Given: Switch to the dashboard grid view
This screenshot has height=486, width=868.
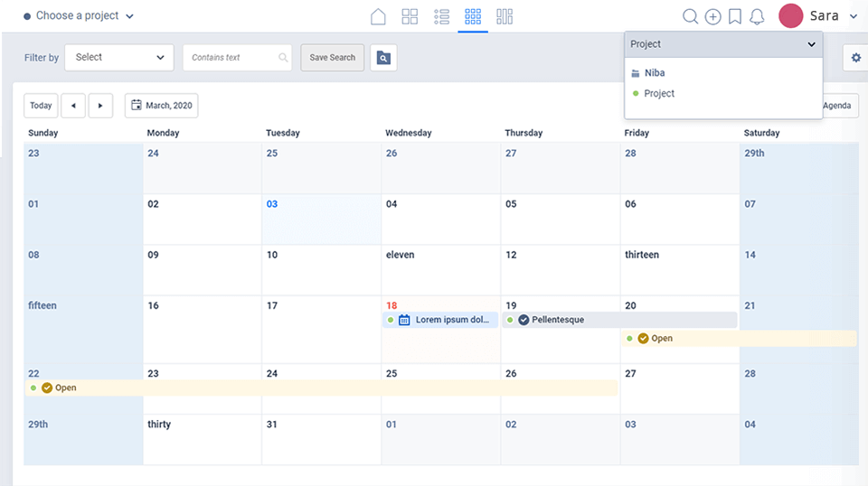Looking at the screenshot, I should pyautogui.click(x=410, y=16).
